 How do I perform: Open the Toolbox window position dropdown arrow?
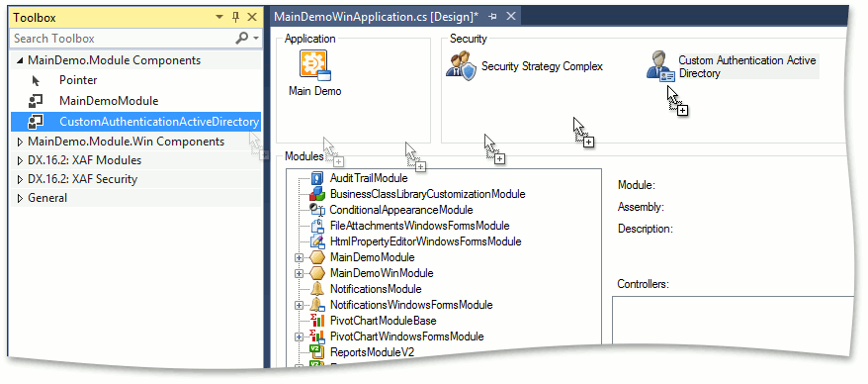(219, 18)
